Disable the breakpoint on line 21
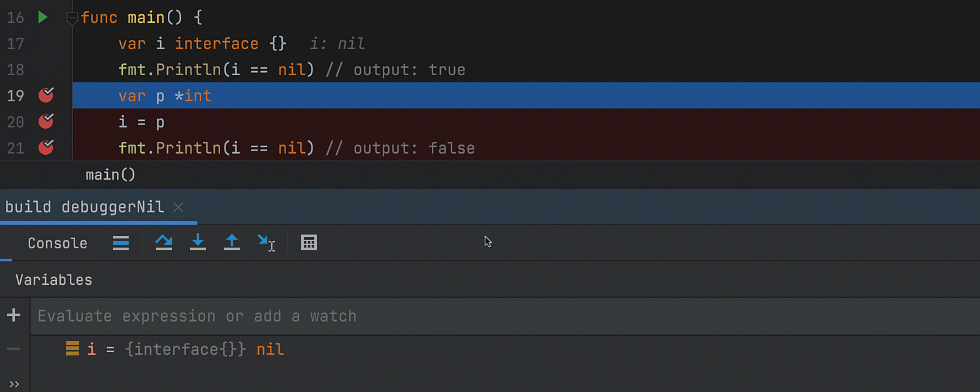Screen dimensions: 980x392 tap(46, 148)
